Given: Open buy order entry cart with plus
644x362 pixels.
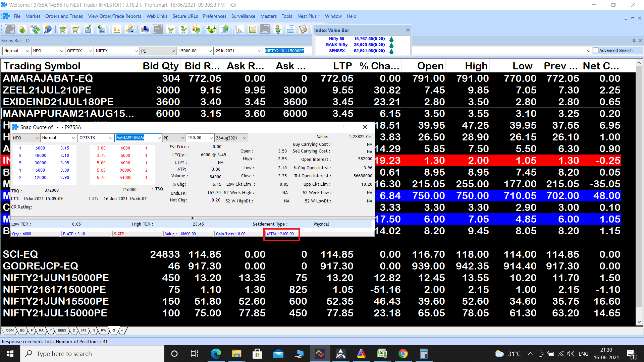Looking at the screenshot, I should tap(63, 29).
